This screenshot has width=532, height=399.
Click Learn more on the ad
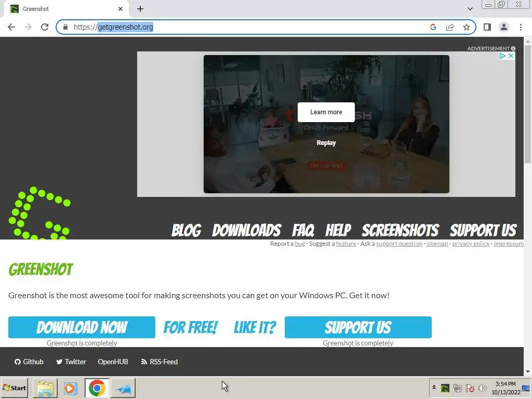tap(326, 112)
